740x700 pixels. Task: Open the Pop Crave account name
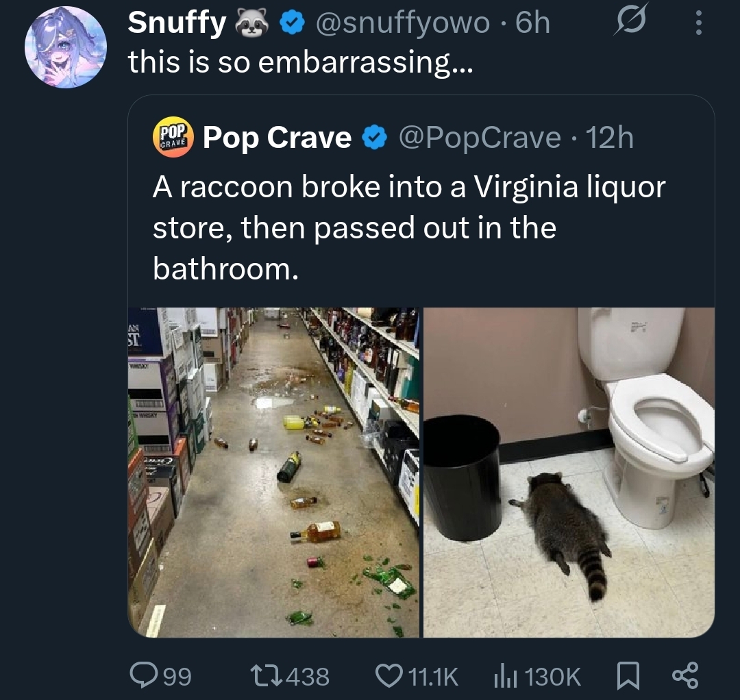point(277,138)
